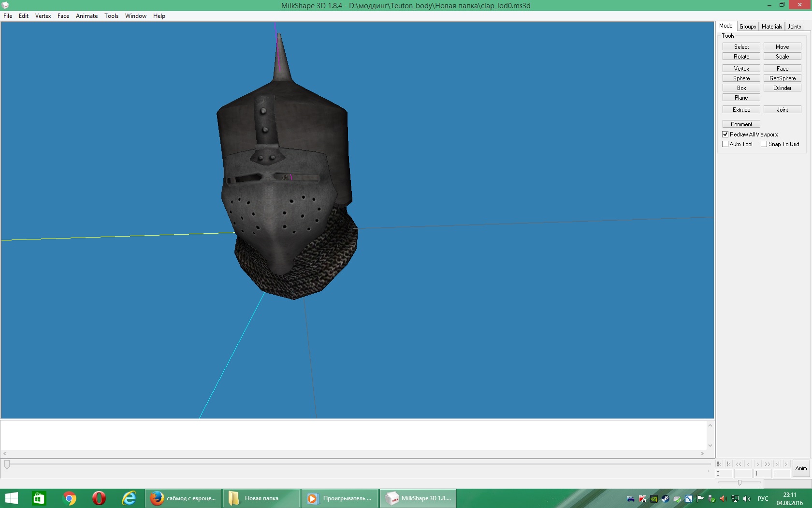Open the Window menu
Viewport: 812px width, 508px height.
tap(136, 16)
